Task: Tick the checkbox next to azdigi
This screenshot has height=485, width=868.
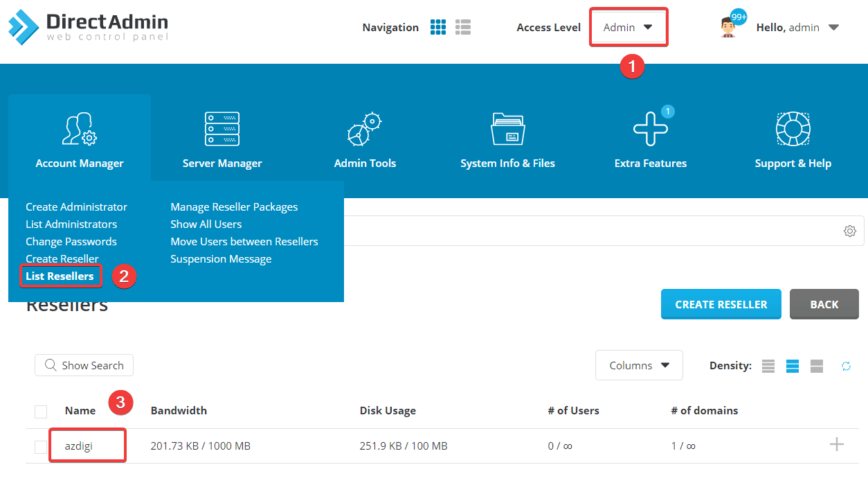Action: point(40,446)
